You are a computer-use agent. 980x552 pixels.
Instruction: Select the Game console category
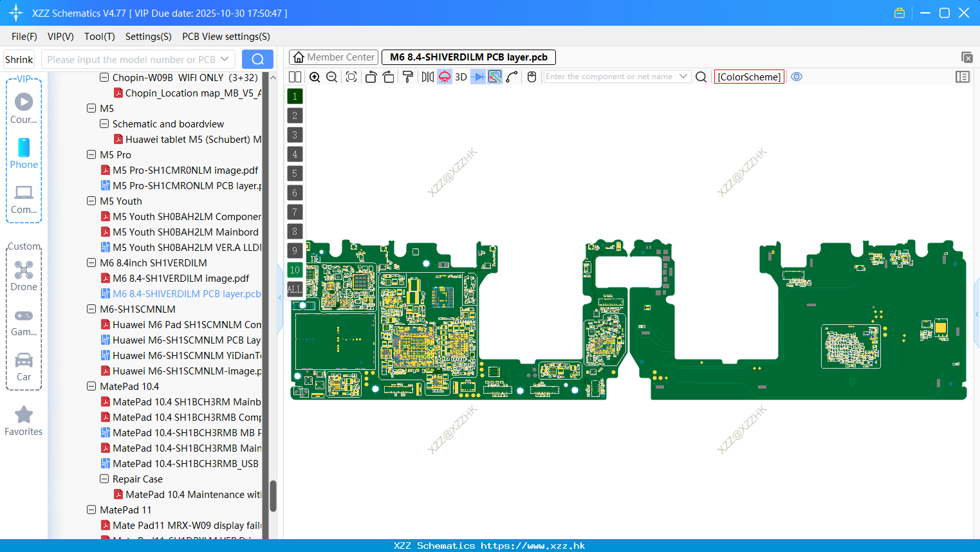click(x=24, y=322)
